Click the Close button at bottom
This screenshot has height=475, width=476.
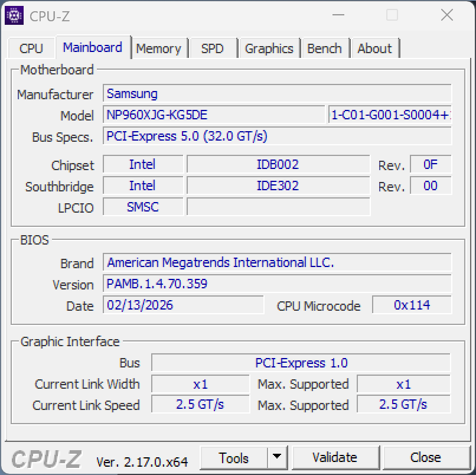tap(425, 458)
